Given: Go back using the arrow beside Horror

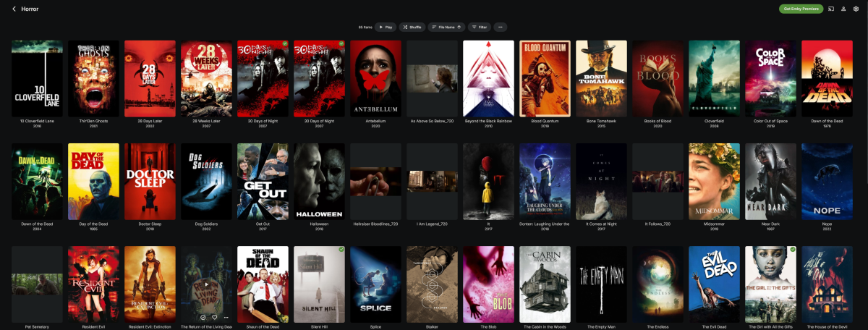Looking at the screenshot, I should (14, 9).
